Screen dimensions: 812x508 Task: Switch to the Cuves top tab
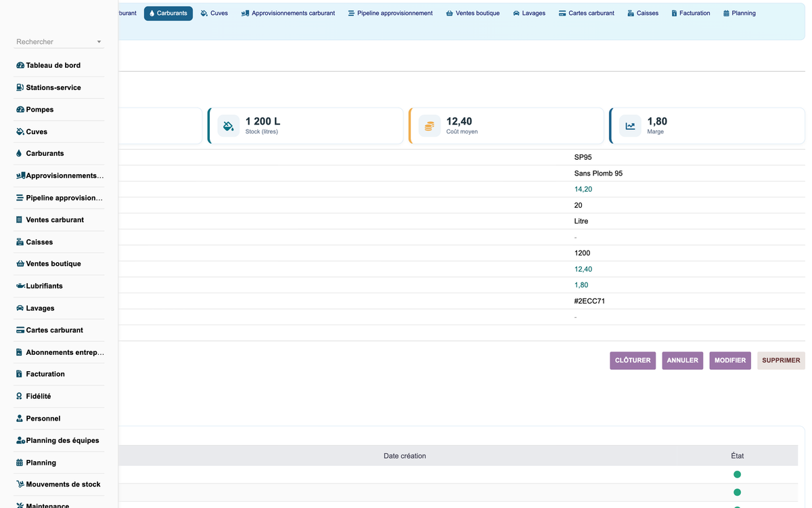click(215, 13)
